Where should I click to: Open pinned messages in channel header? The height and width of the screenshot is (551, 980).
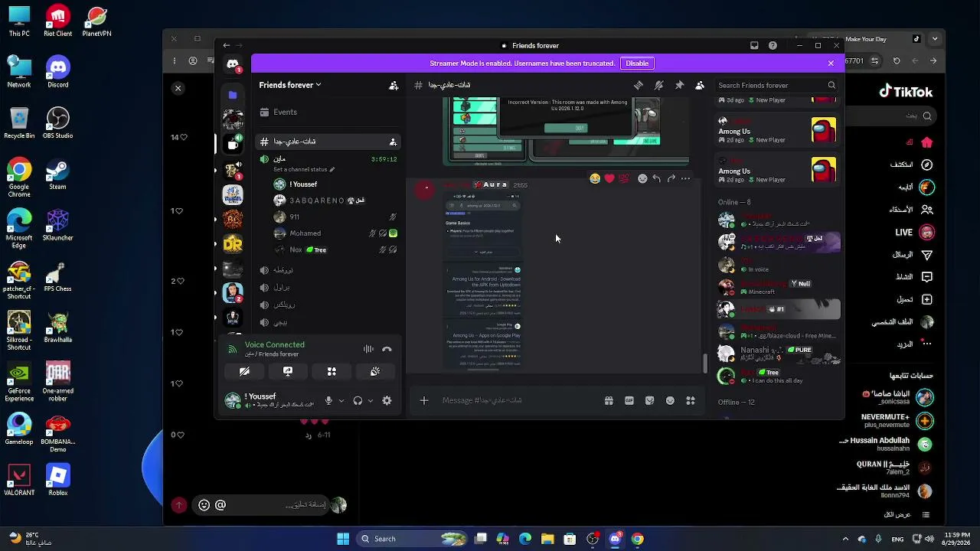coord(679,86)
